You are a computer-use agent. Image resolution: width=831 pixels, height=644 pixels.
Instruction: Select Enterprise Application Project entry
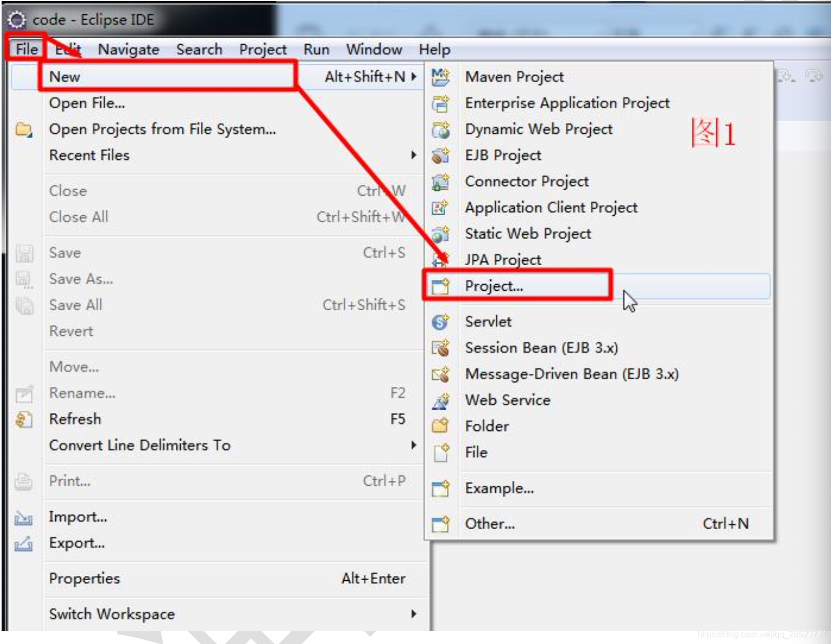pos(599,103)
